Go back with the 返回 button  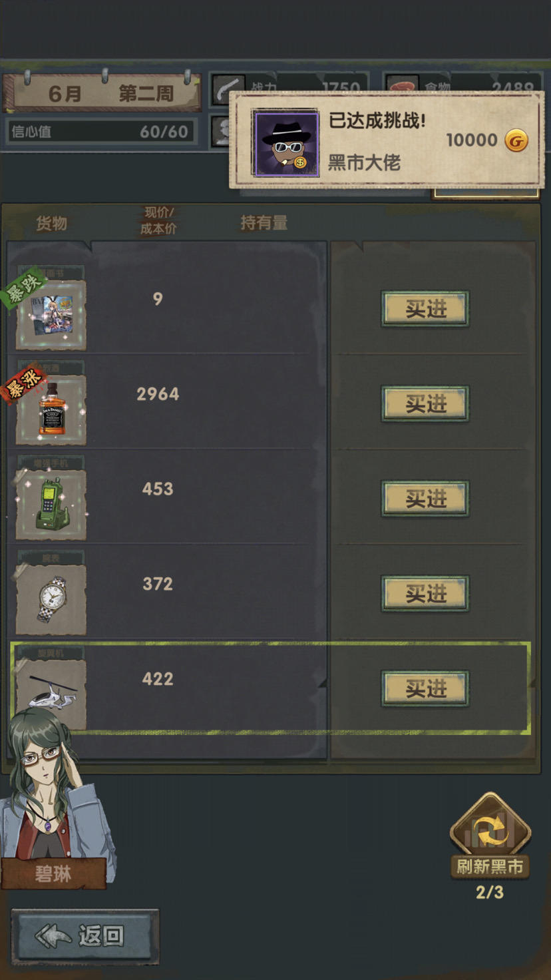(x=85, y=935)
